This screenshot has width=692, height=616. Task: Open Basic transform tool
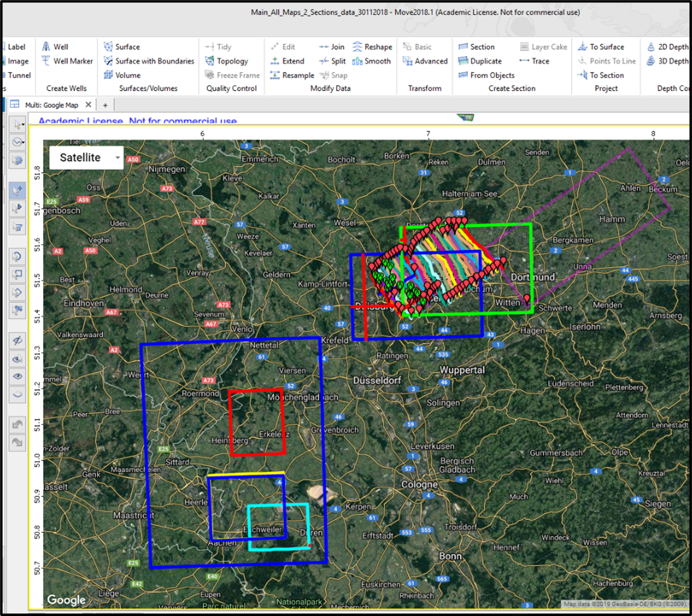click(417, 47)
